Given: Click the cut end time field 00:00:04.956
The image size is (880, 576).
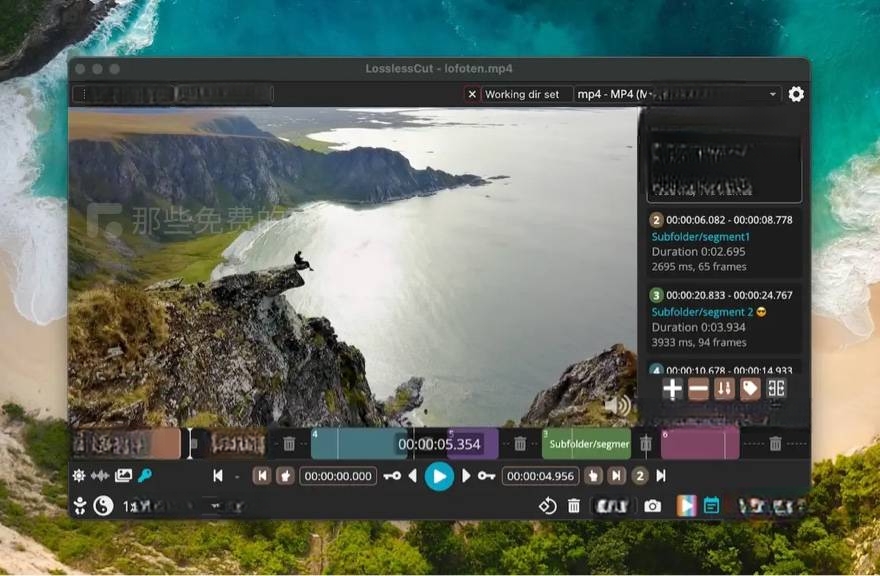Looking at the screenshot, I should tap(540, 476).
